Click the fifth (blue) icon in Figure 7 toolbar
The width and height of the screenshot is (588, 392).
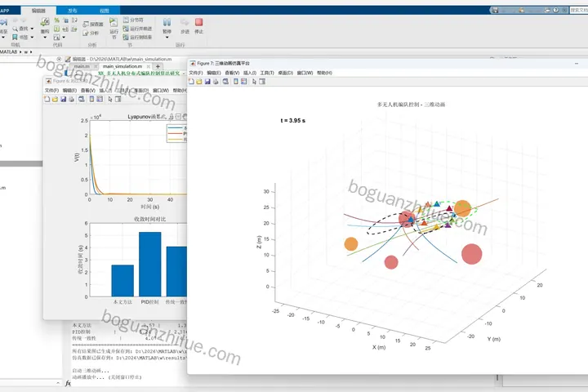coord(225,82)
